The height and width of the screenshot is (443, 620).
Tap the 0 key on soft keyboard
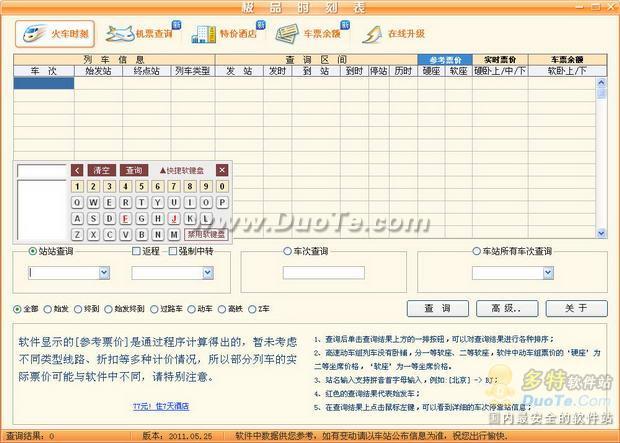pos(222,186)
